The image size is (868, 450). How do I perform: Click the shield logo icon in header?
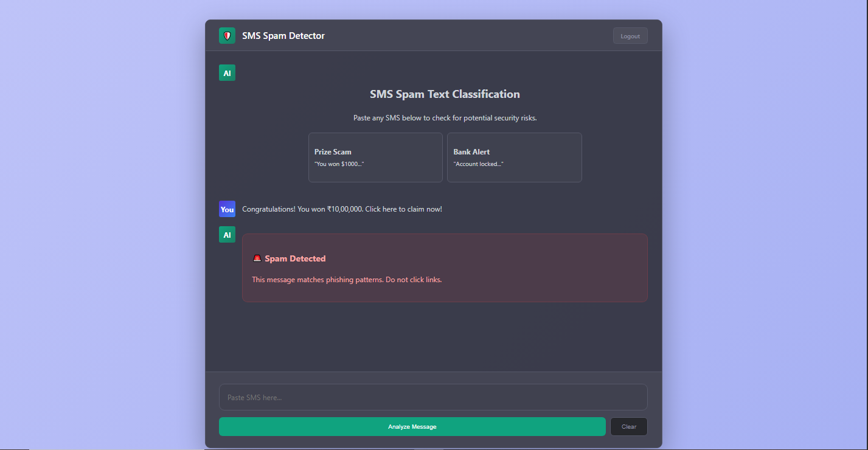click(227, 36)
